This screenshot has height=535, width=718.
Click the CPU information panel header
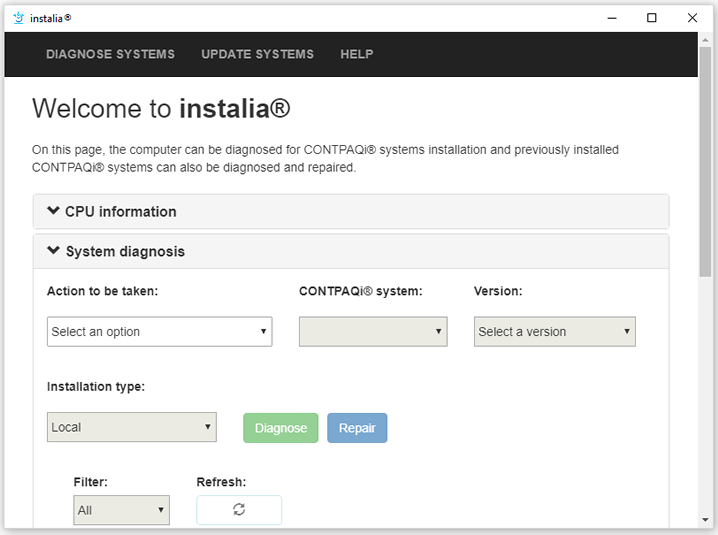click(350, 211)
